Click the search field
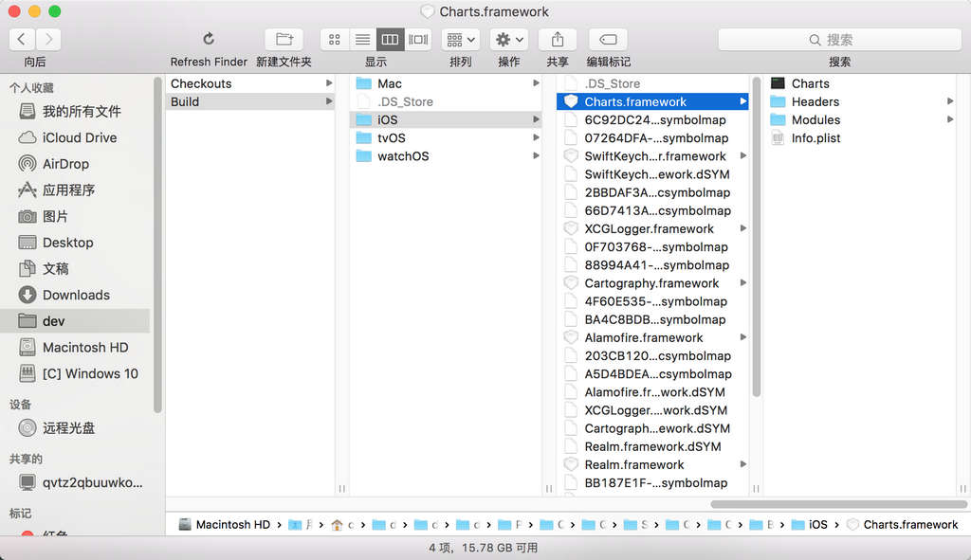The image size is (971, 560). point(840,40)
